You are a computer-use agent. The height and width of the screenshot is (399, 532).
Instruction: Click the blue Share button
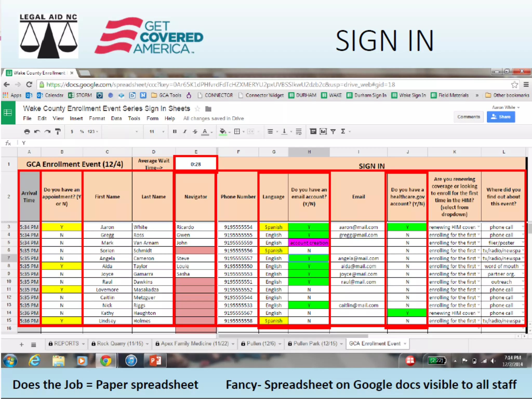tap(501, 117)
